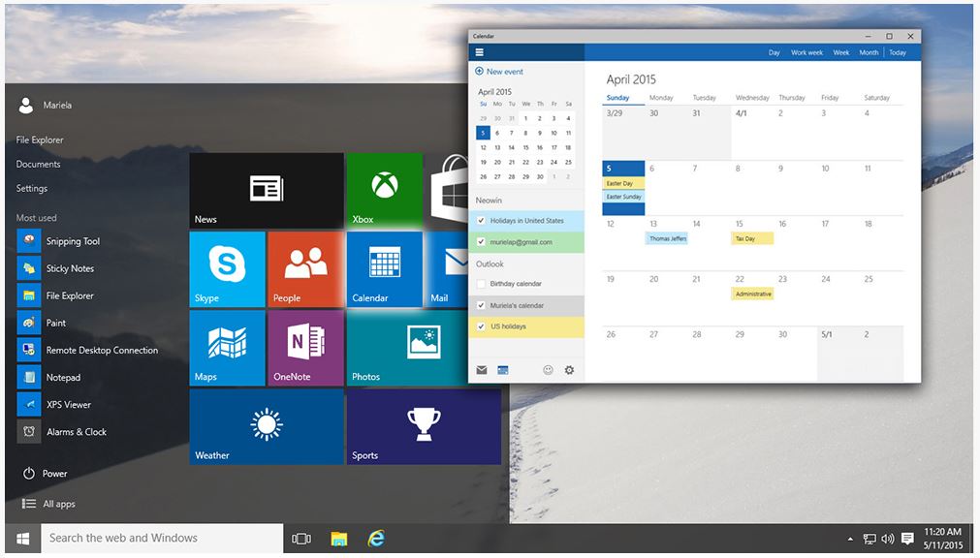Switch Calendar to Week view
The width and height of the screenshot is (980, 558).
pos(840,52)
